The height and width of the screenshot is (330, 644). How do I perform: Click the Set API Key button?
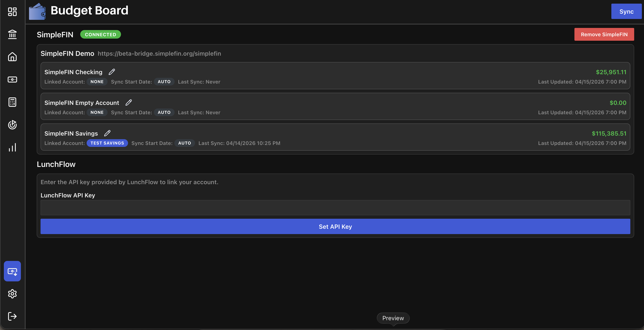335,227
